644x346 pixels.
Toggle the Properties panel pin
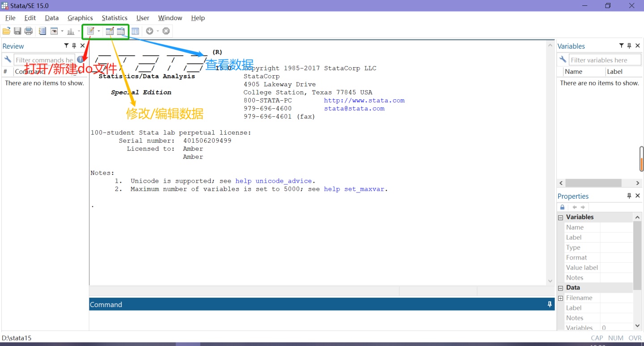tap(629, 196)
